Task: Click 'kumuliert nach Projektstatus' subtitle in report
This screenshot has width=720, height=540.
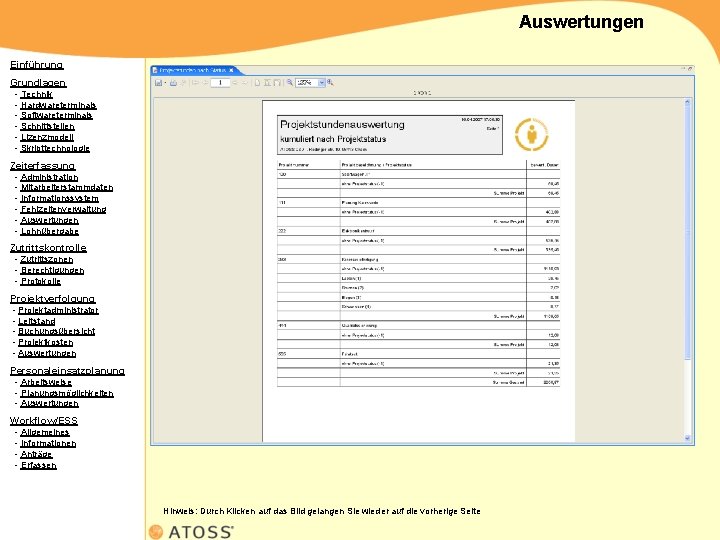Action: pos(333,139)
